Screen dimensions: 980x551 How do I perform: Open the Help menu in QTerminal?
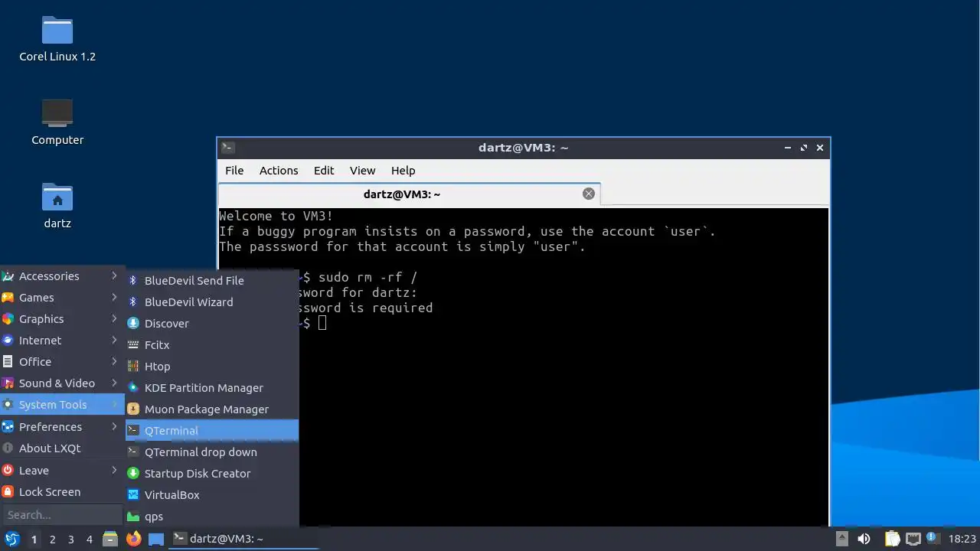click(403, 171)
